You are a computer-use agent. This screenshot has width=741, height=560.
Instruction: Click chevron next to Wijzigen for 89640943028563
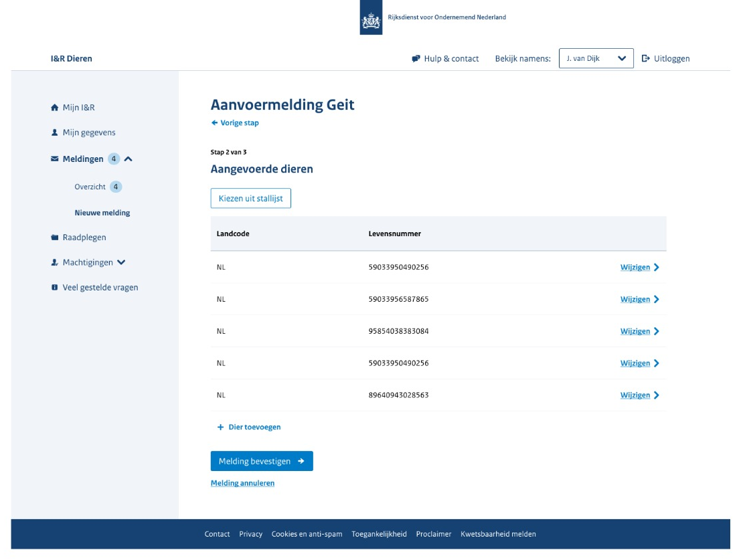point(657,395)
